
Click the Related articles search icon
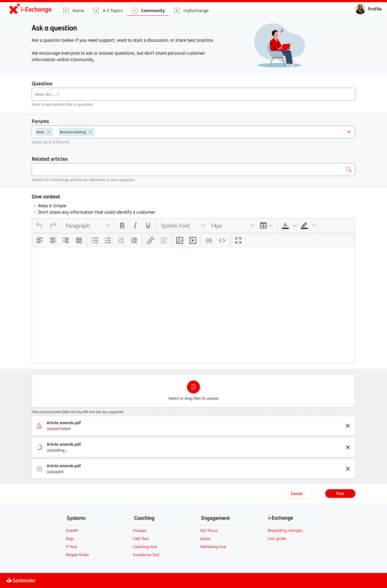point(349,169)
